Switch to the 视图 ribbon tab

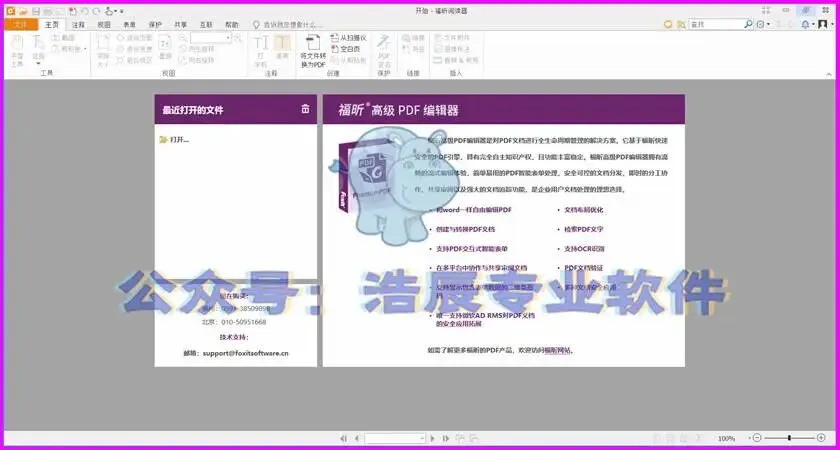click(x=104, y=25)
